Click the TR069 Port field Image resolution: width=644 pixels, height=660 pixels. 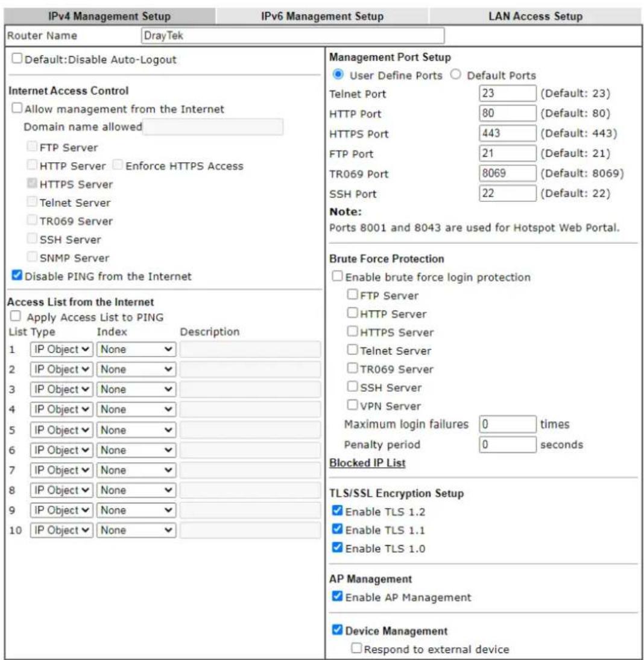coord(508,173)
